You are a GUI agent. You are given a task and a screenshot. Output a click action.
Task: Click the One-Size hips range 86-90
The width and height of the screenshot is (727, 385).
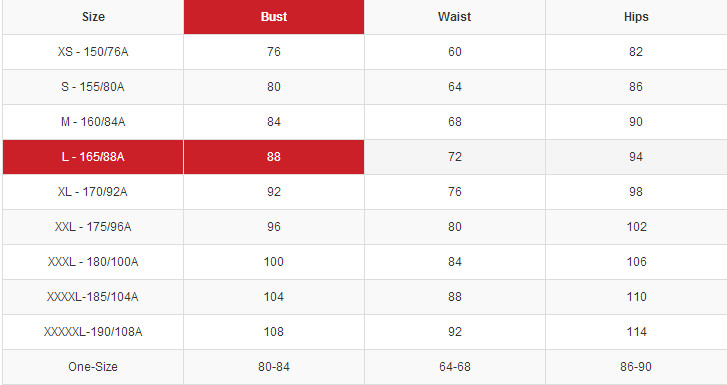(636, 367)
